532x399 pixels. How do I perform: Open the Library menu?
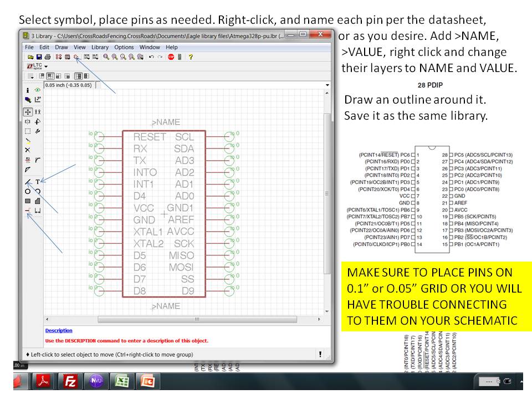click(100, 47)
